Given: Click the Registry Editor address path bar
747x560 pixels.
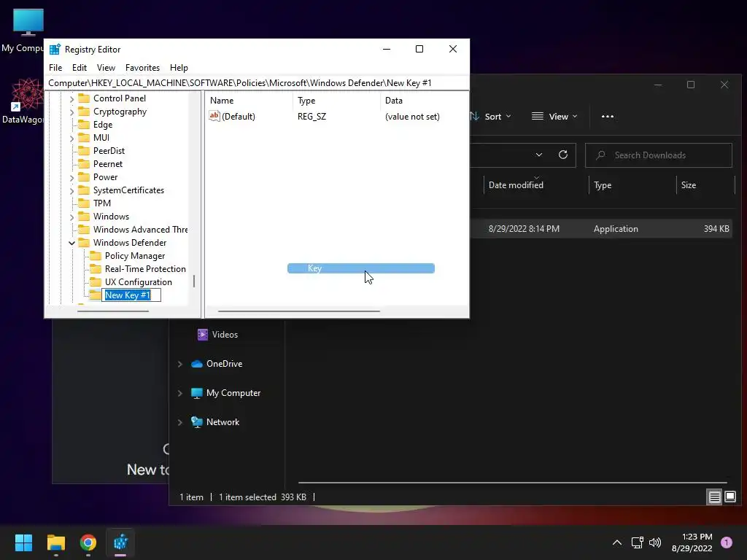Looking at the screenshot, I should tap(257, 83).
